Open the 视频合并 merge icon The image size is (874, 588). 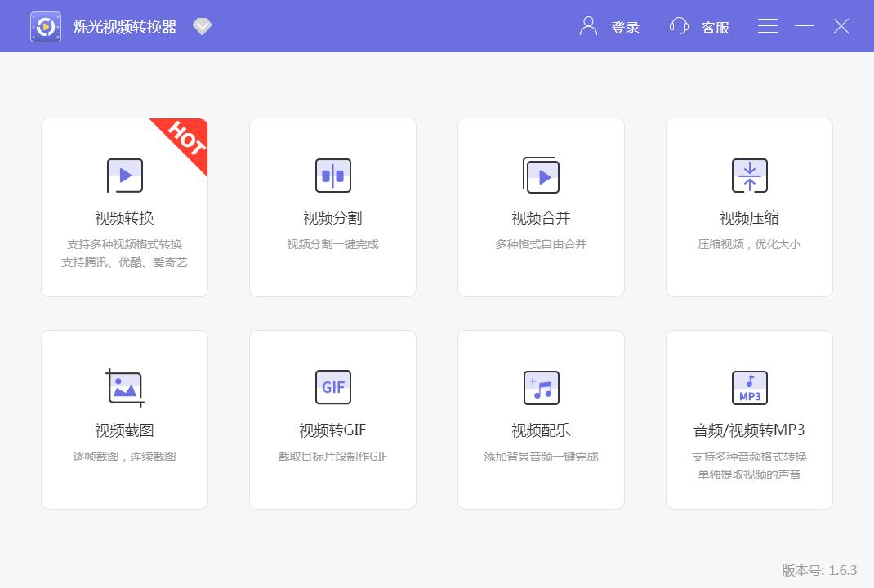click(x=541, y=175)
